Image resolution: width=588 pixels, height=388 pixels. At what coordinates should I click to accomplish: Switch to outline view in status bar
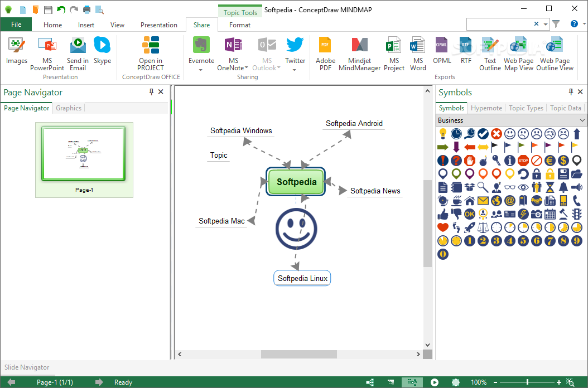391,382
